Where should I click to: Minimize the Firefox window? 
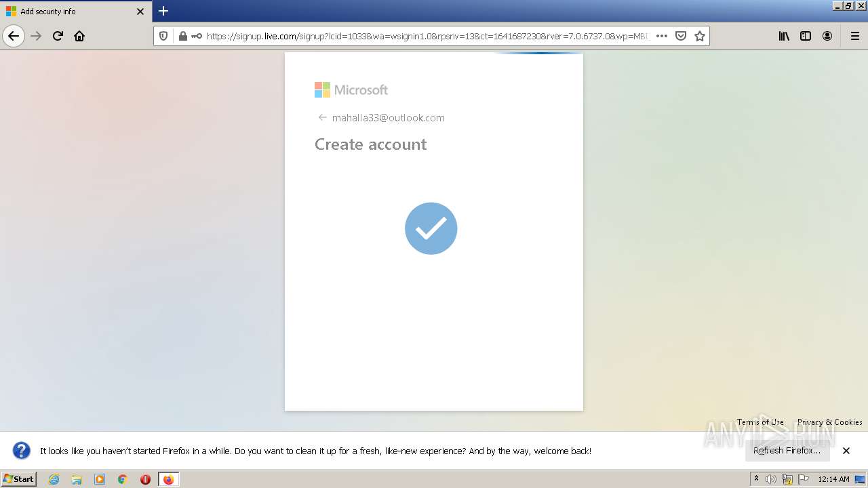click(x=838, y=5)
